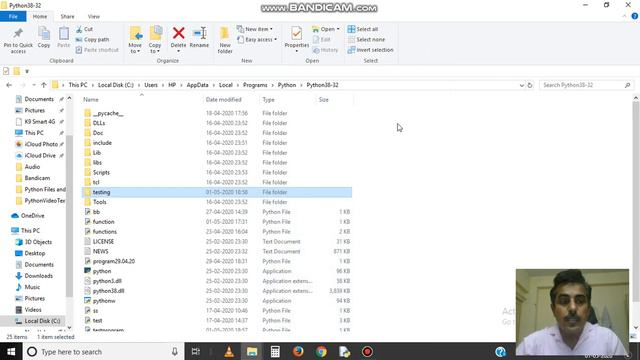Click the Rename icon

[x=199, y=33]
